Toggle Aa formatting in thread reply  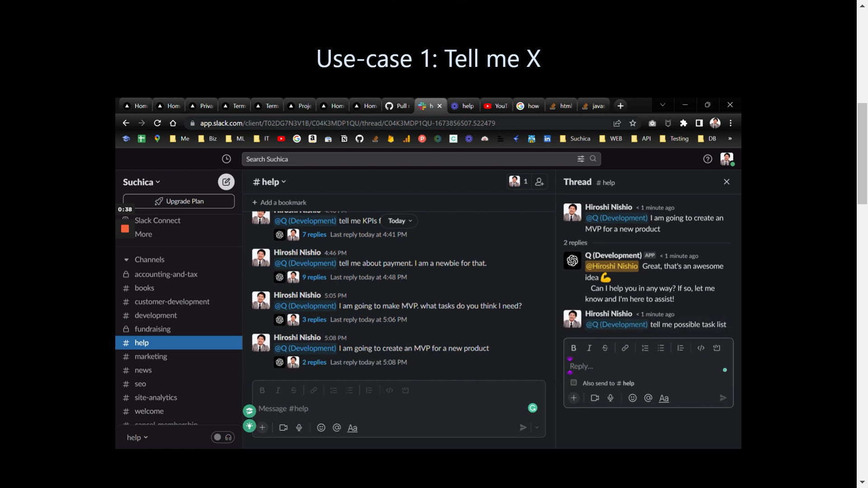(664, 398)
